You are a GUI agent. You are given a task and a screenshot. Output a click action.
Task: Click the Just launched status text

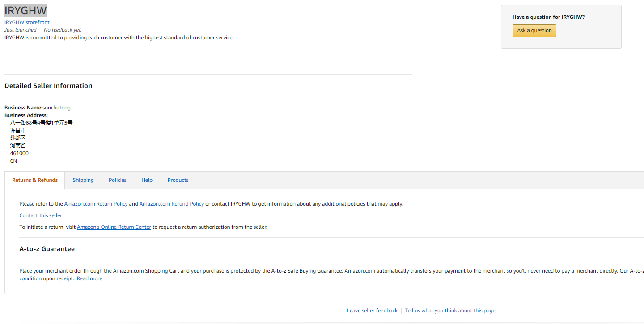21,30
